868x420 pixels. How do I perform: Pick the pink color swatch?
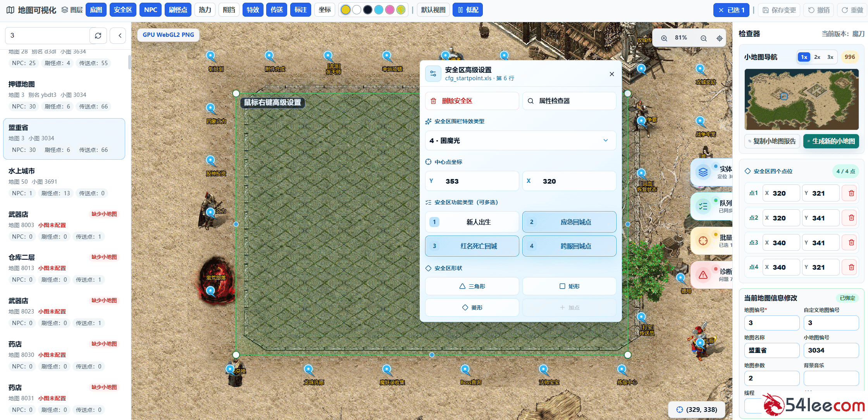click(390, 10)
